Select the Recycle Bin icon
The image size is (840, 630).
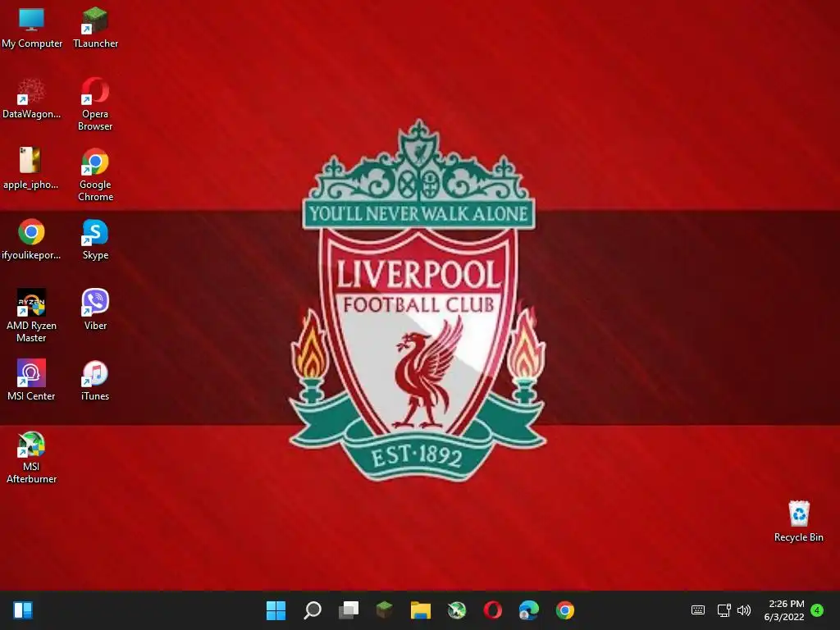pos(799,521)
